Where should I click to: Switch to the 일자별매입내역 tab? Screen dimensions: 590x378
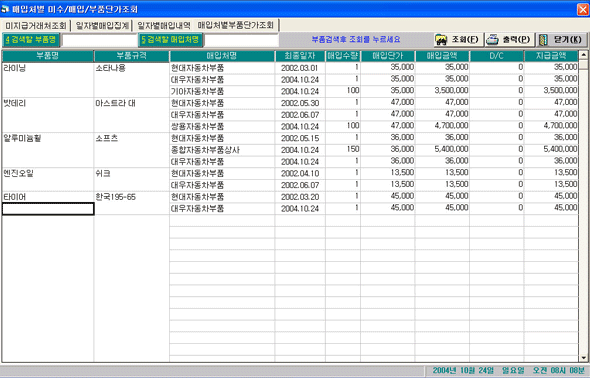point(164,26)
